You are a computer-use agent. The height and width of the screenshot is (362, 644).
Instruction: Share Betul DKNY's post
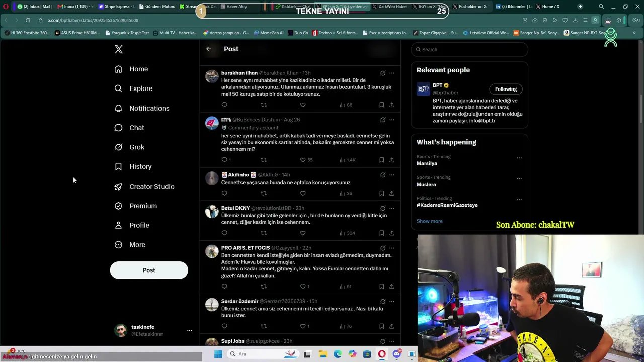coord(392,233)
